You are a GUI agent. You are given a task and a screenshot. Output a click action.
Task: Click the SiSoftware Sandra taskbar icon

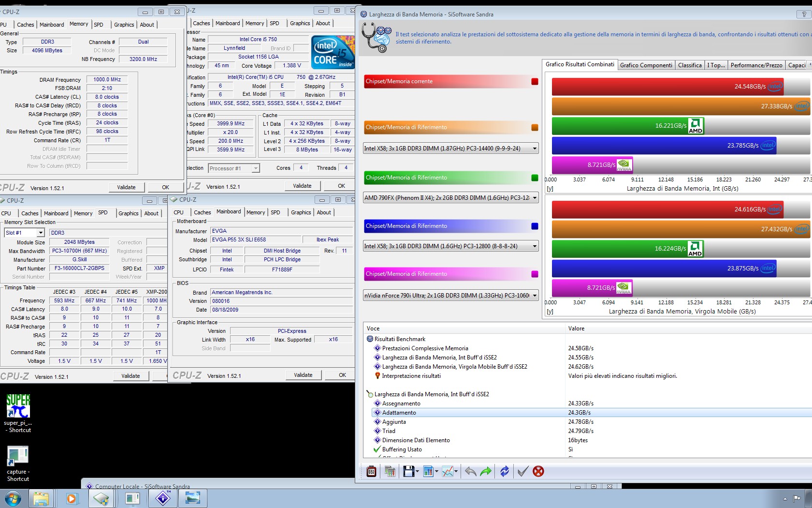pyautogui.click(x=163, y=498)
